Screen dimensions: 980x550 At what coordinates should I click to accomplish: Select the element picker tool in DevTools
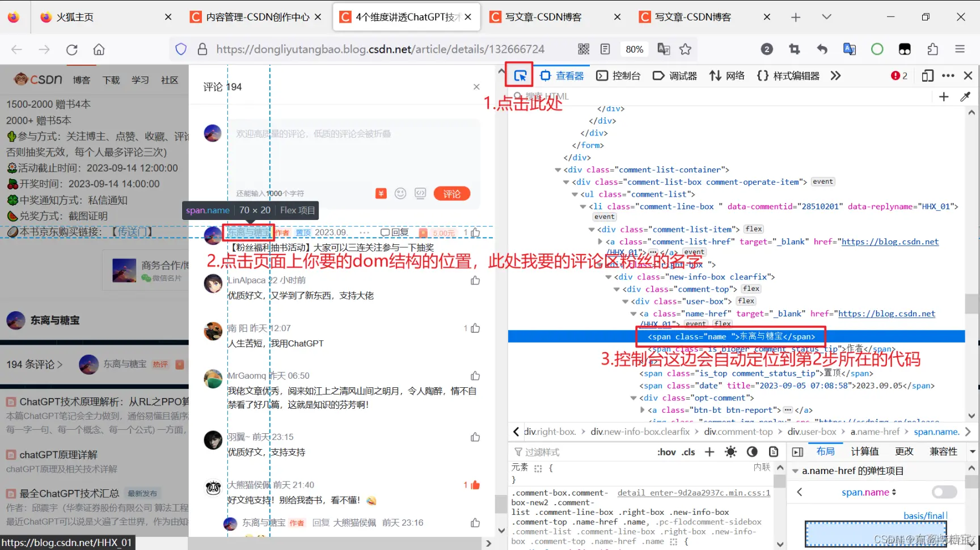pos(520,75)
